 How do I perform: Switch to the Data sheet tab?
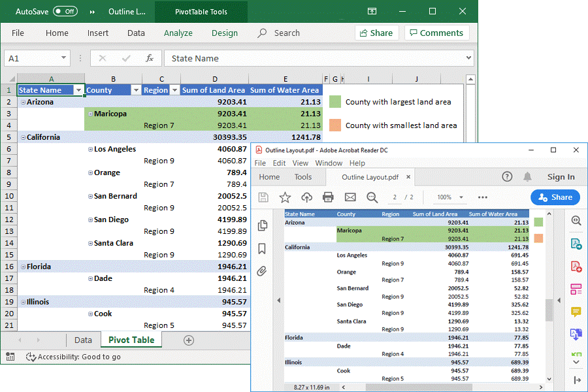[83, 340]
